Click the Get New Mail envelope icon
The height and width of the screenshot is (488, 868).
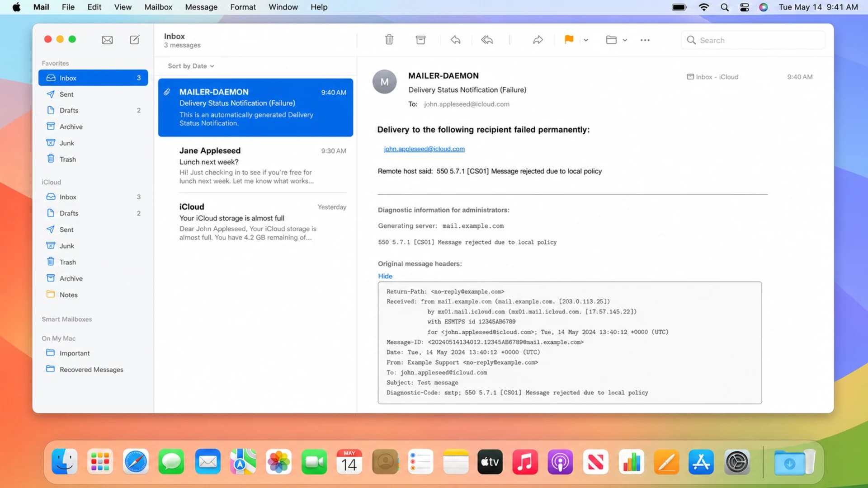(107, 40)
